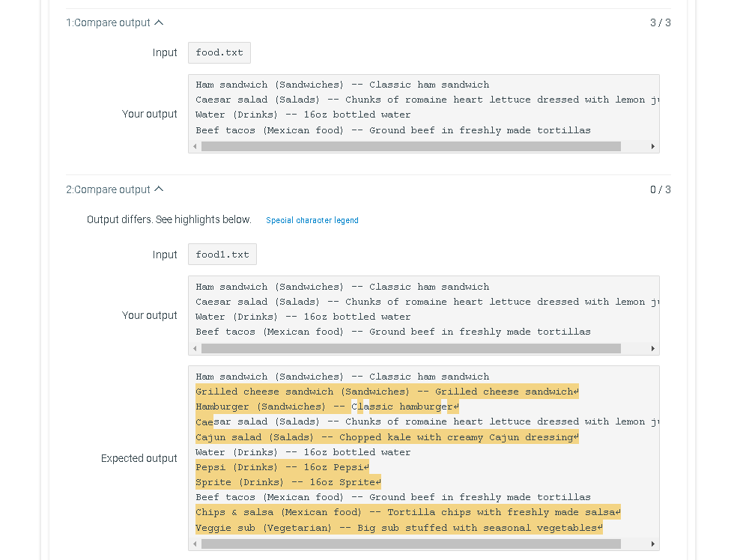
Task: Click the collapse chevron beside test 1 title
Action: [x=157, y=22]
